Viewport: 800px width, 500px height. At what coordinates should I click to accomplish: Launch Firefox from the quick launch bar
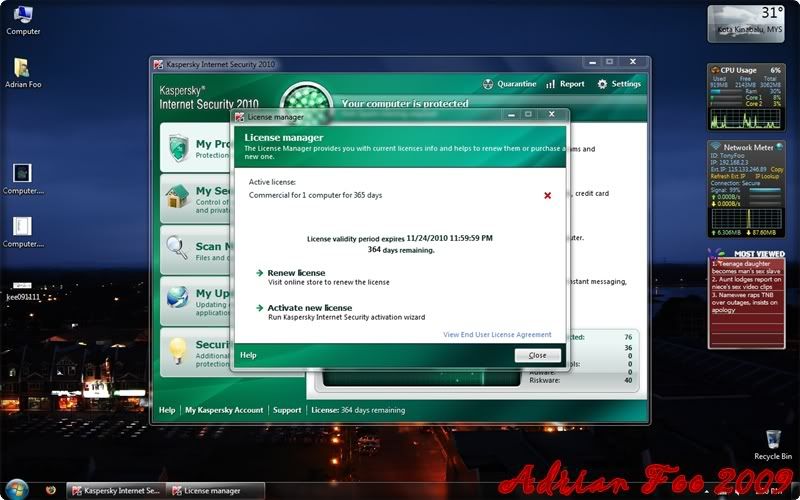coord(51,490)
